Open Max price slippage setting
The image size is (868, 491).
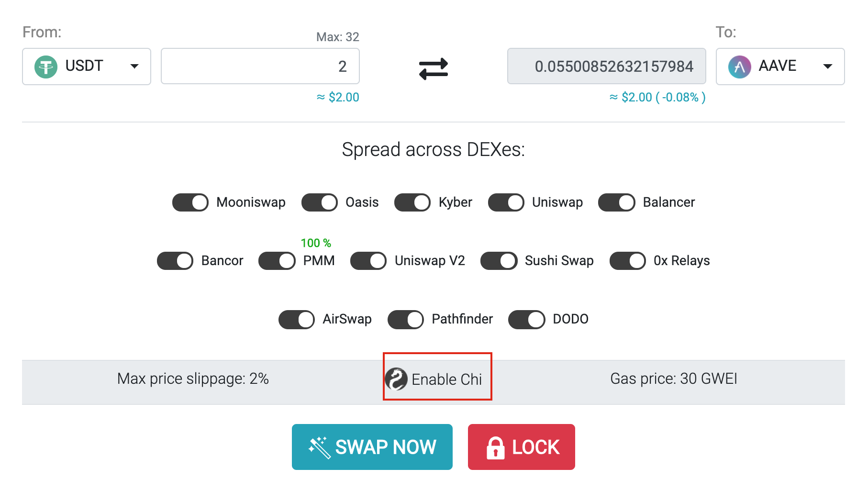(x=193, y=379)
